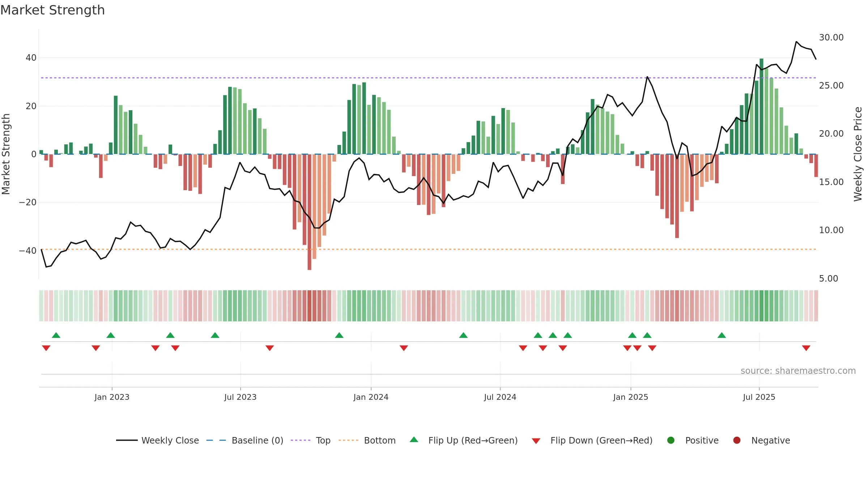Toggle the Baseline (0) legend entry

pyautogui.click(x=245, y=440)
